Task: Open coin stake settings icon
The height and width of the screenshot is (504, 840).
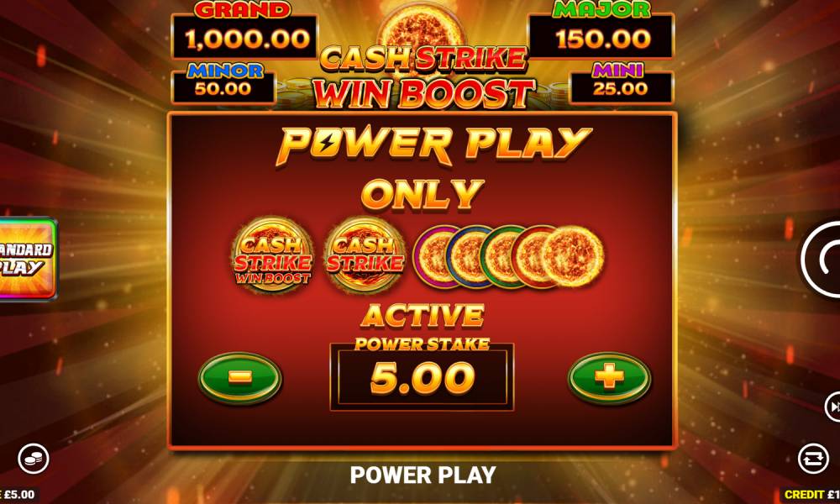Action: [34, 459]
